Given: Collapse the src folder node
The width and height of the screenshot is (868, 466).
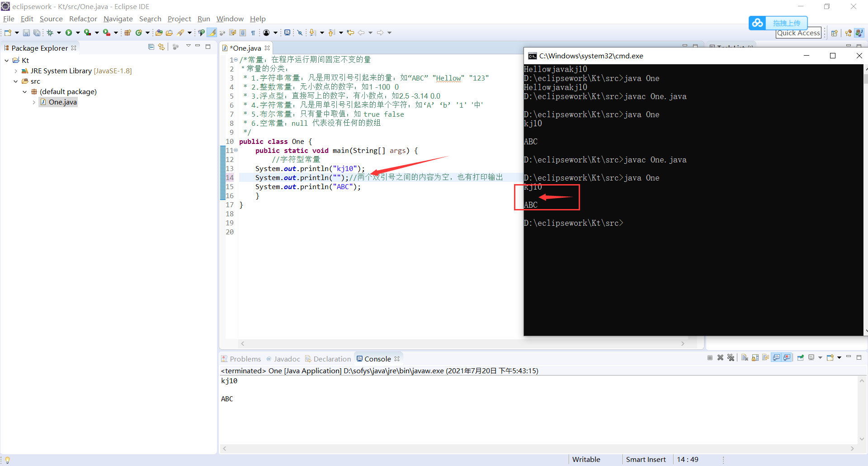Looking at the screenshot, I should (x=16, y=81).
